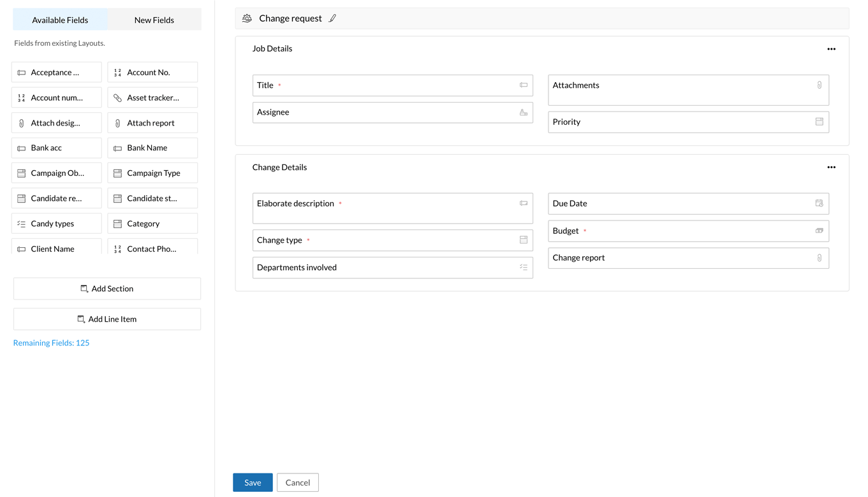
Task: Click the currency icon in Budget field
Action: pos(820,231)
